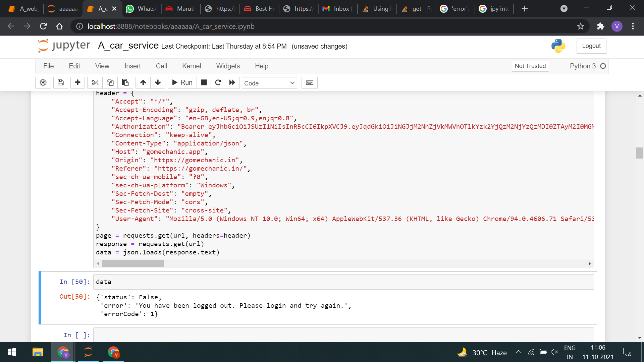Screen dimensions: 644x362
Task: Click into the In [50] data cell
Action: (343, 282)
